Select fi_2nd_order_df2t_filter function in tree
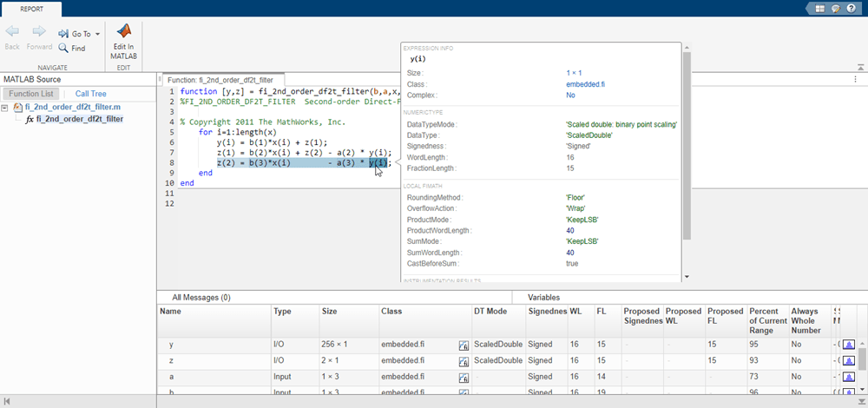Image resolution: width=868 pixels, height=408 pixels. coord(79,119)
